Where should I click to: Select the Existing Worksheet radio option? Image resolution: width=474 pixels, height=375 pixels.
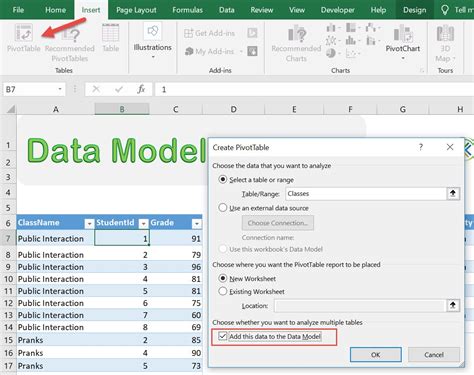(x=223, y=291)
